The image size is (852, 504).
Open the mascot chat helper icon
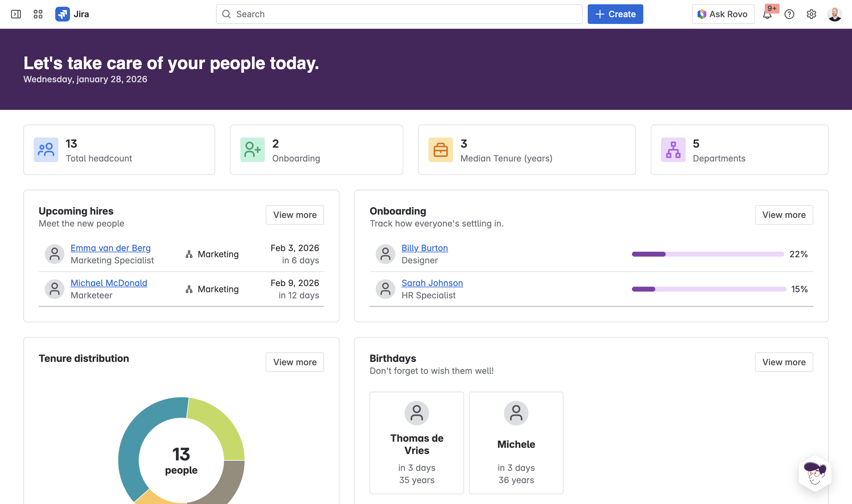[815, 473]
